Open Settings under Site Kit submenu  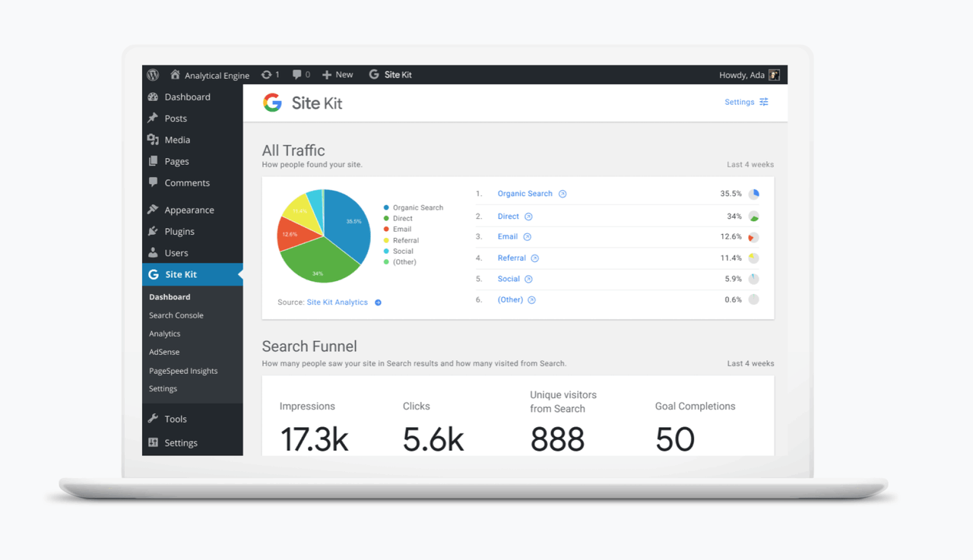click(x=163, y=388)
